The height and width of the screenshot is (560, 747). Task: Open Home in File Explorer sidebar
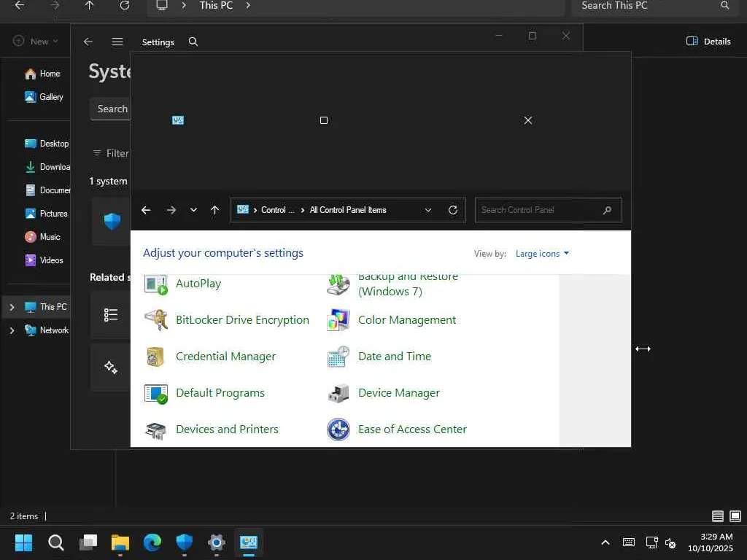click(43, 74)
